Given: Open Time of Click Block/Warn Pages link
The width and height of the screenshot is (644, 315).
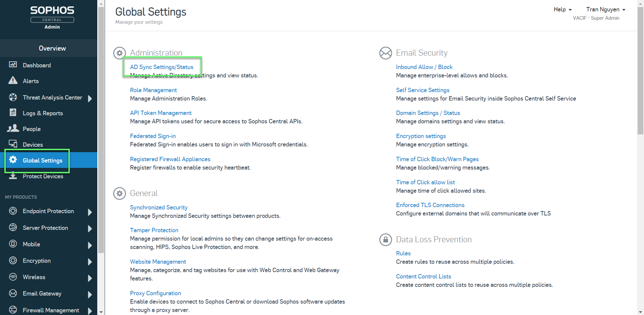Looking at the screenshot, I should [x=437, y=159].
